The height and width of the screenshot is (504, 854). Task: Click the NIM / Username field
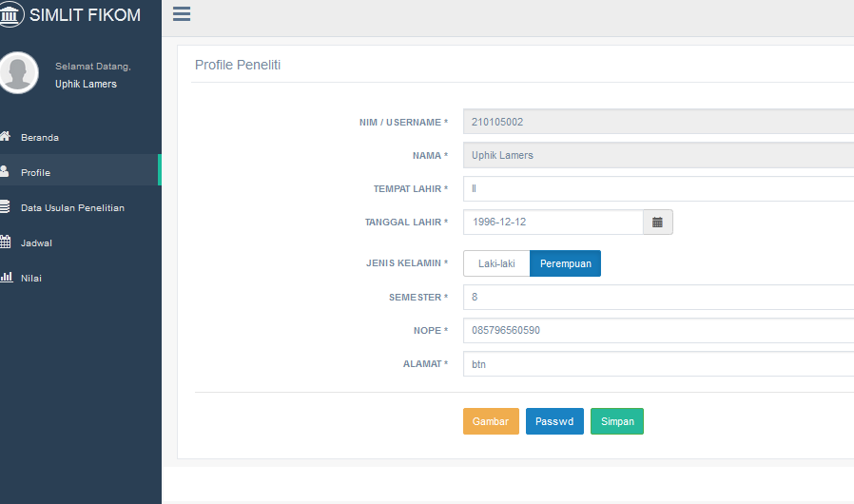[658, 122]
